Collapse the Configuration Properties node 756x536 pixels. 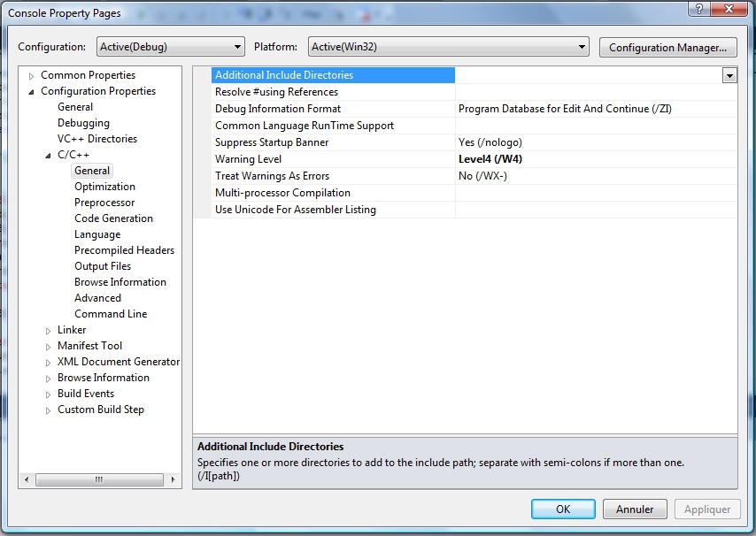pos(32,92)
